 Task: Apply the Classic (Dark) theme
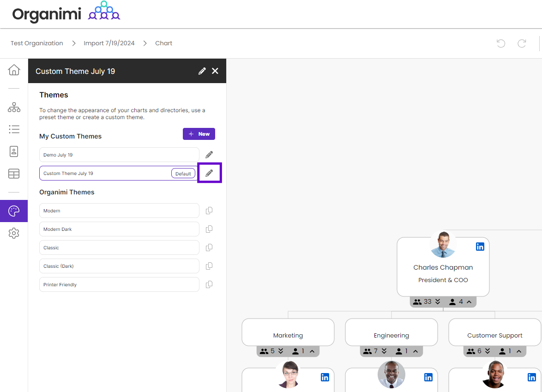pos(119,266)
